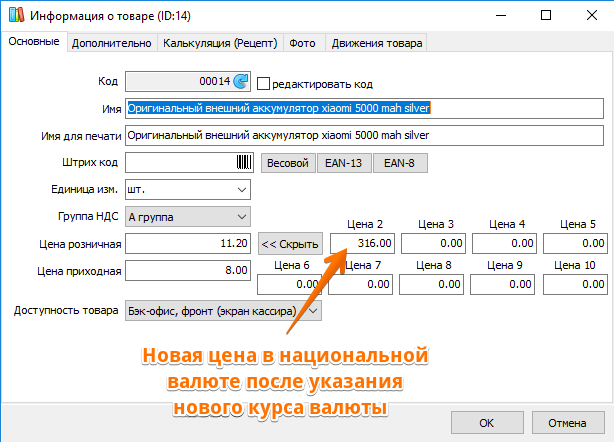Confirm with the OK button
614x442 pixels.
pos(487,423)
